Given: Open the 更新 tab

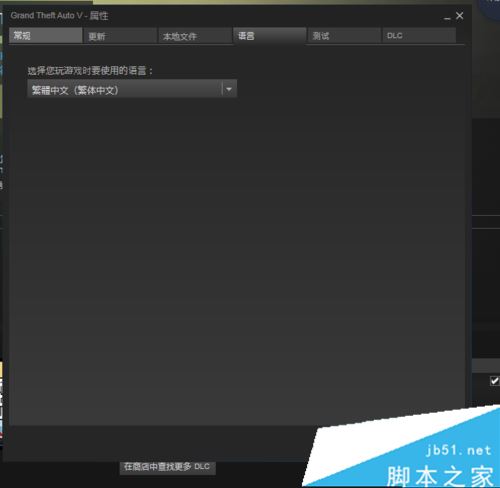Looking at the screenshot, I should pos(120,36).
